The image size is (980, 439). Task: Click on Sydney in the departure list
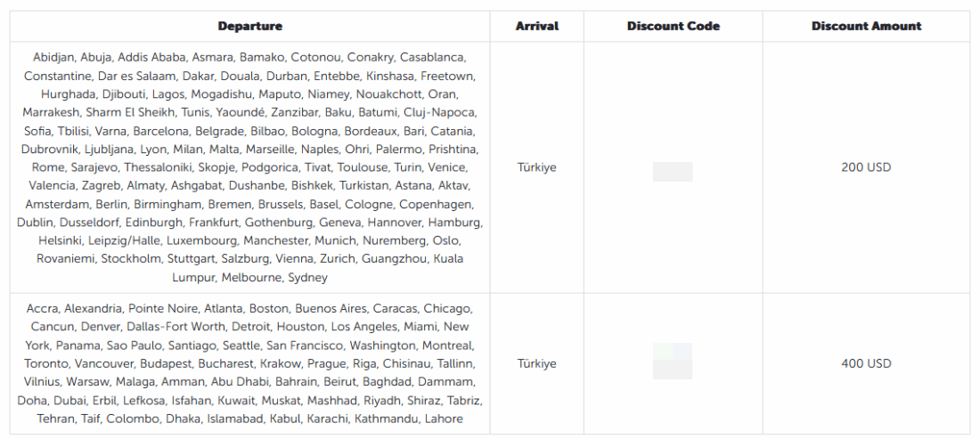click(306, 278)
